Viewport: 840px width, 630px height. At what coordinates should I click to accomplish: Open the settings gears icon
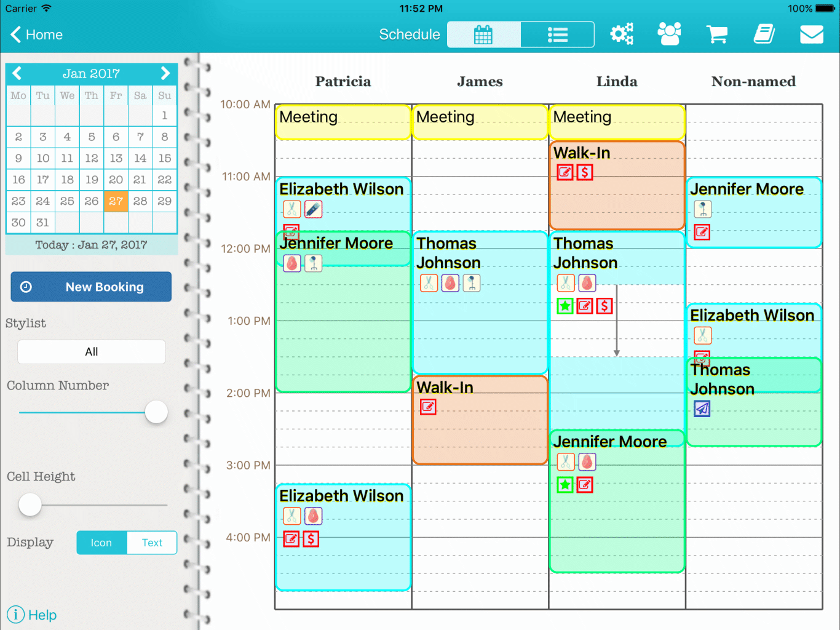621,34
